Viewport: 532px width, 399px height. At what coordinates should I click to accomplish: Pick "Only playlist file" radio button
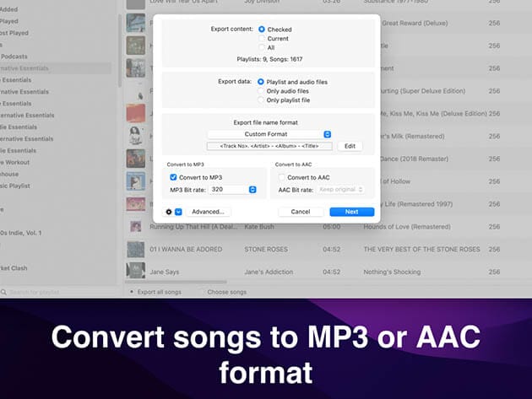tap(262, 100)
